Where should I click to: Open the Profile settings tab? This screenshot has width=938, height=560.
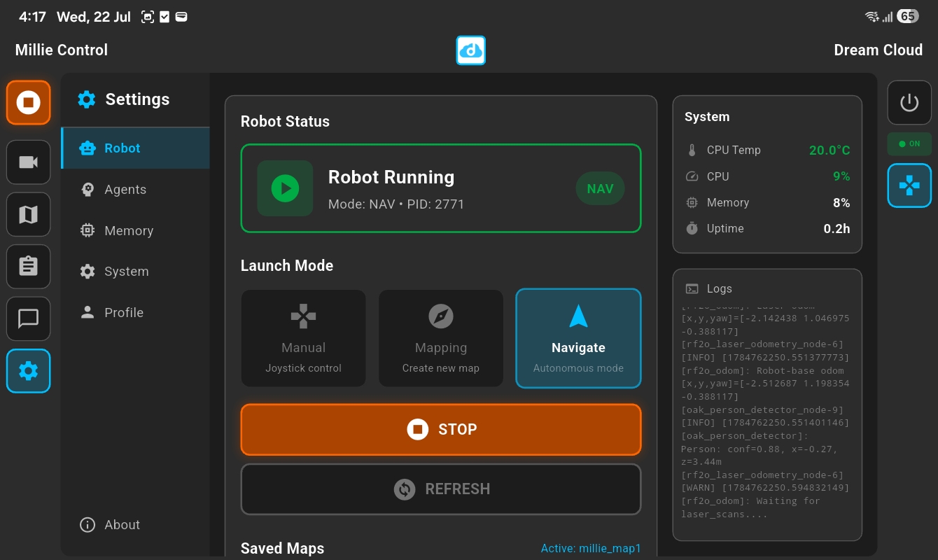point(136,313)
